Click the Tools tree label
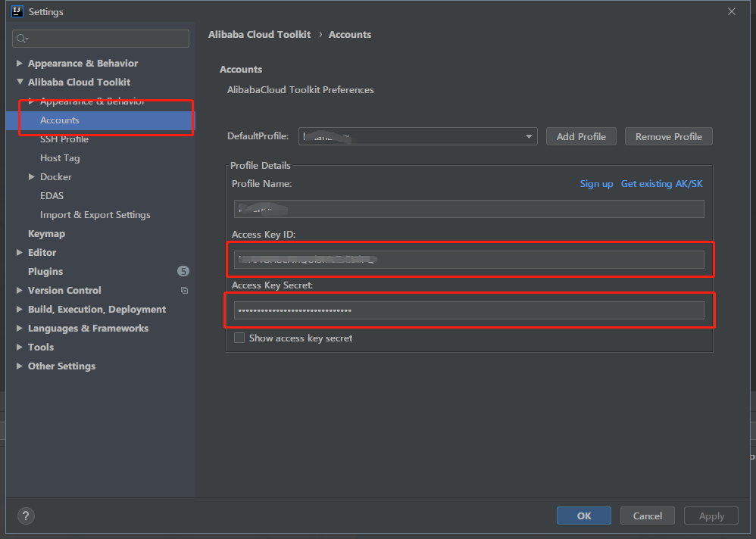Screen dimensions: 756x539 [x=41, y=347]
